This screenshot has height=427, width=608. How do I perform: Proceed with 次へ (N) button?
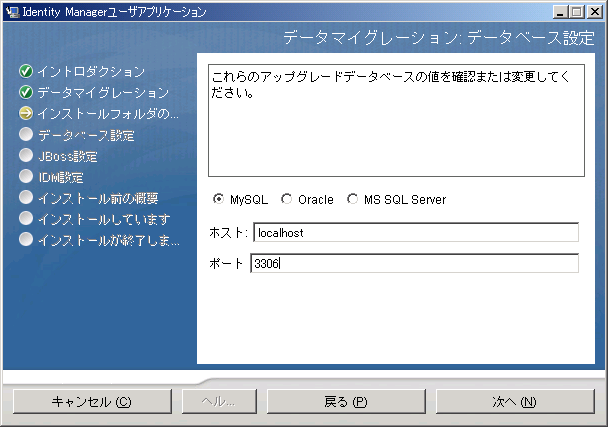515,401
